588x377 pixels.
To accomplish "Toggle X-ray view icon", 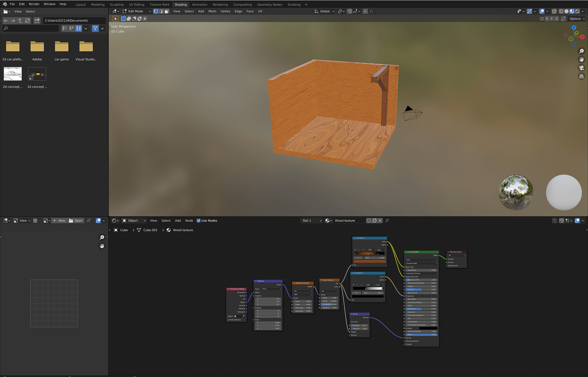I will [554, 11].
